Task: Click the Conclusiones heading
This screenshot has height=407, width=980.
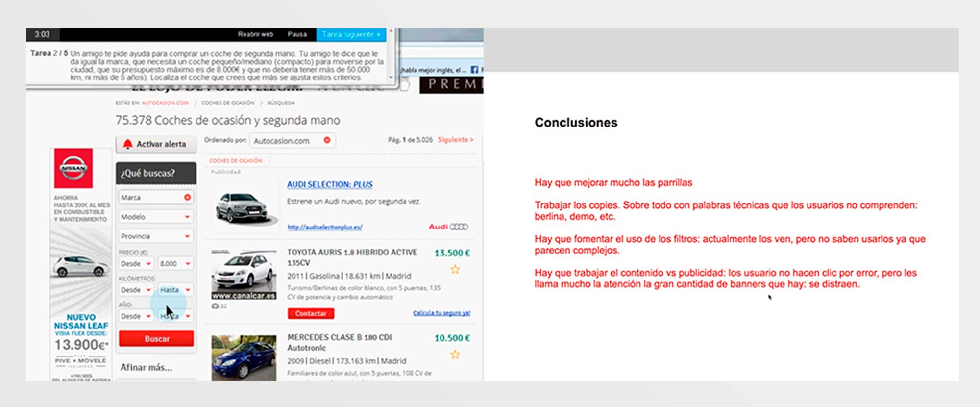Action: pos(576,123)
